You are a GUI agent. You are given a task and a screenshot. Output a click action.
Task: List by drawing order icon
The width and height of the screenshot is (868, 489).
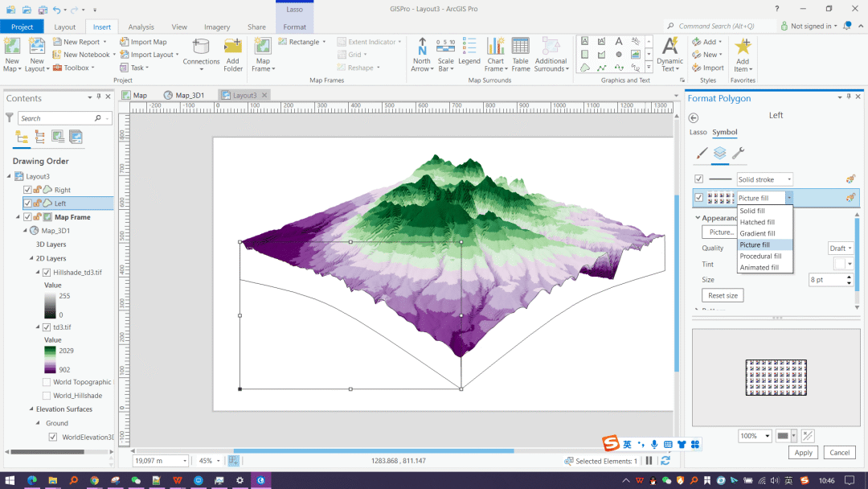tap(22, 137)
